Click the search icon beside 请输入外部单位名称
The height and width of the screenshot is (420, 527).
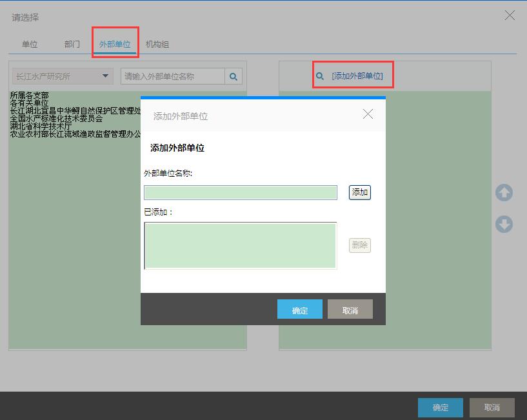tap(234, 76)
